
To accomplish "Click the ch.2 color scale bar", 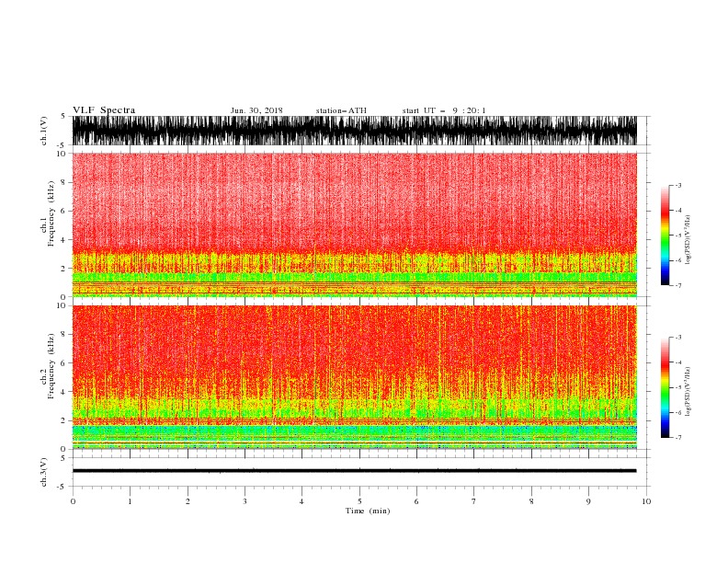I will coord(665,387).
